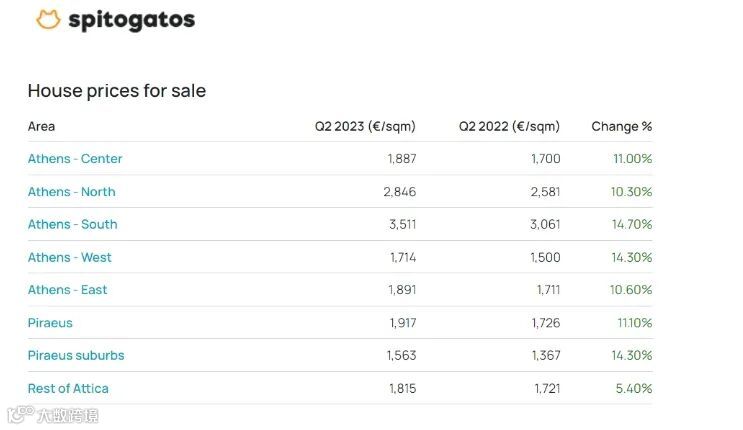
Task: Open the Rest of Attica link
Action: [x=68, y=388]
